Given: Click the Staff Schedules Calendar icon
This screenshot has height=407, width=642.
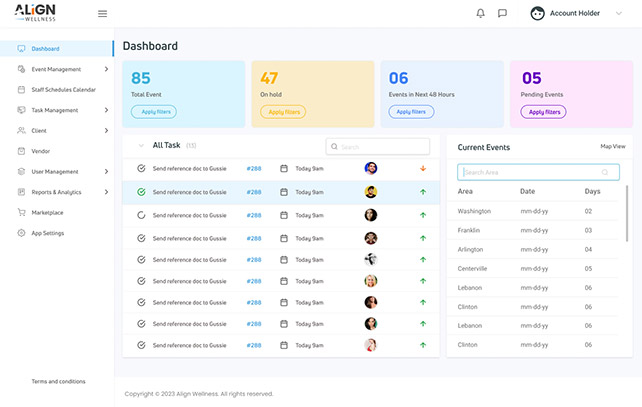Looking at the screenshot, I should tap(21, 90).
